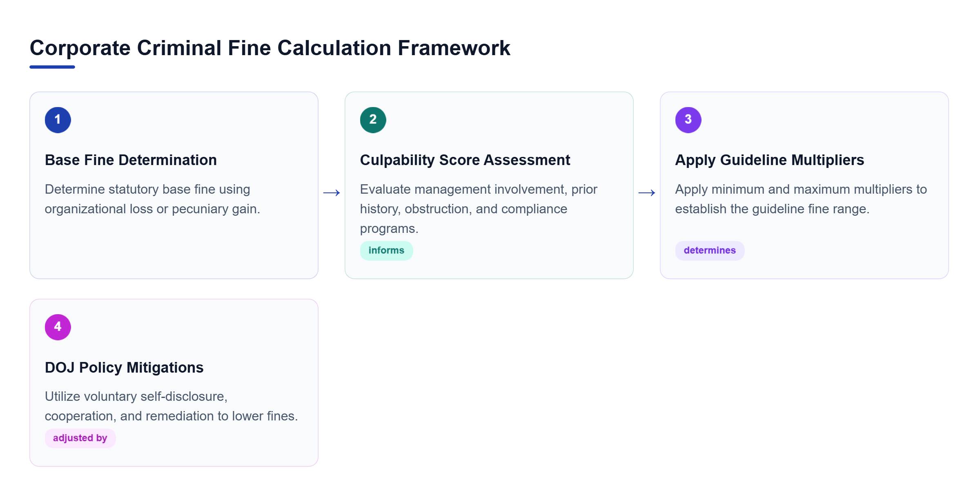The image size is (980, 496).
Task: Click the step 3 purple number badge
Action: 688,120
